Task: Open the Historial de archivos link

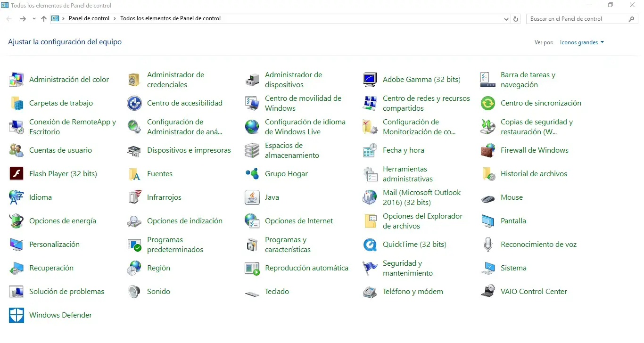Action: (x=534, y=174)
